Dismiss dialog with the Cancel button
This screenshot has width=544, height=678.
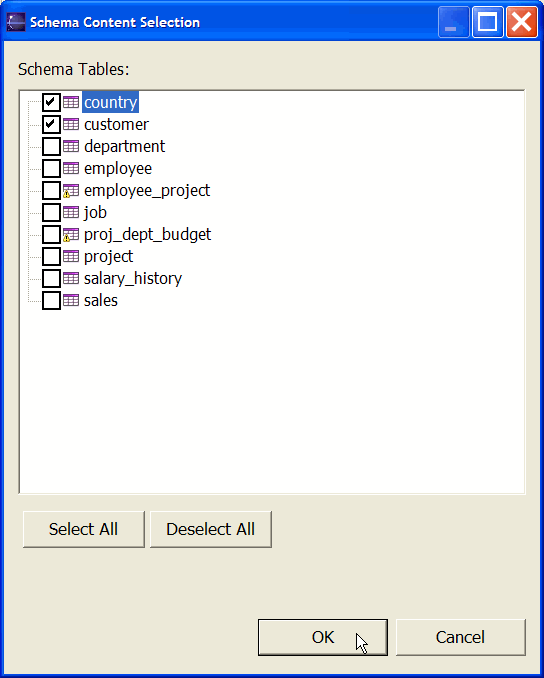pyautogui.click(x=461, y=637)
